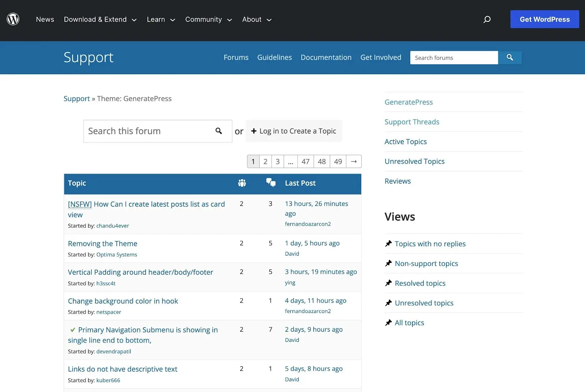Viewport: 585px width, 392px height.
Task: Open the GeneratePress sidebar link
Action: (409, 102)
